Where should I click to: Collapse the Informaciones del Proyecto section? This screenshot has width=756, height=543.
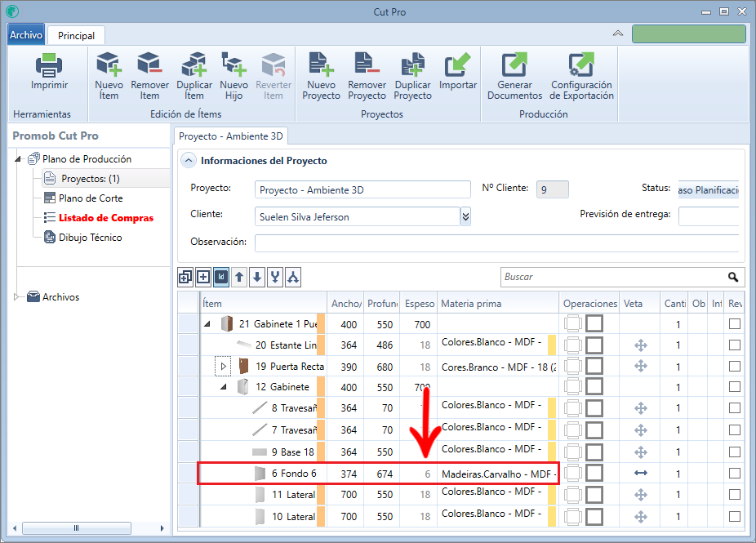[189, 161]
